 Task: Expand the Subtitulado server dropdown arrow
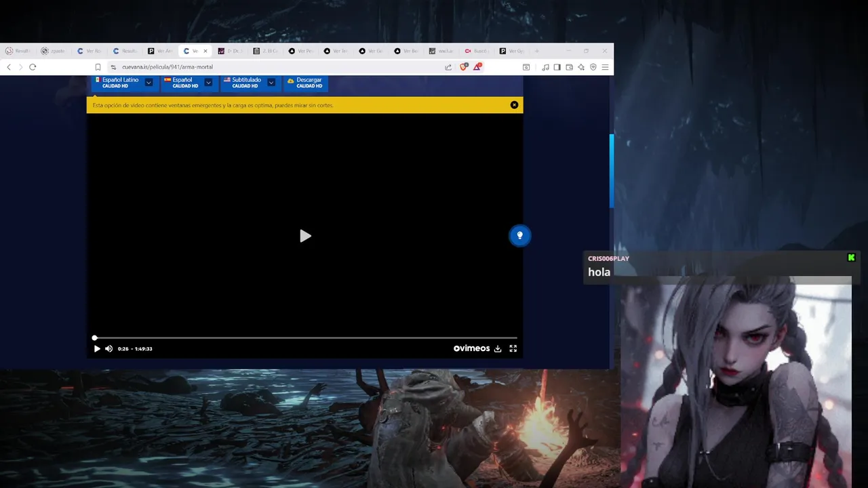tap(271, 83)
